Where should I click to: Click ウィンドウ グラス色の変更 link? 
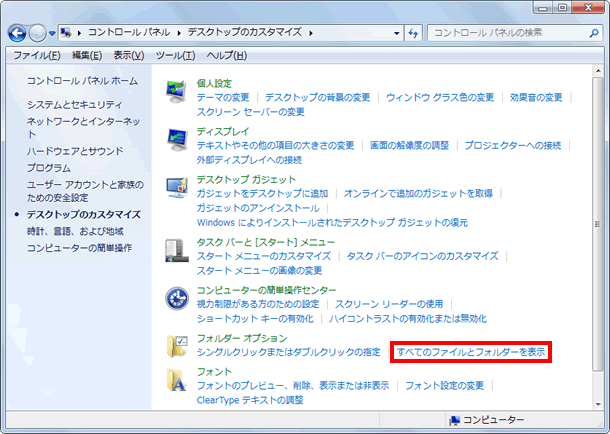click(x=440, y=97)
